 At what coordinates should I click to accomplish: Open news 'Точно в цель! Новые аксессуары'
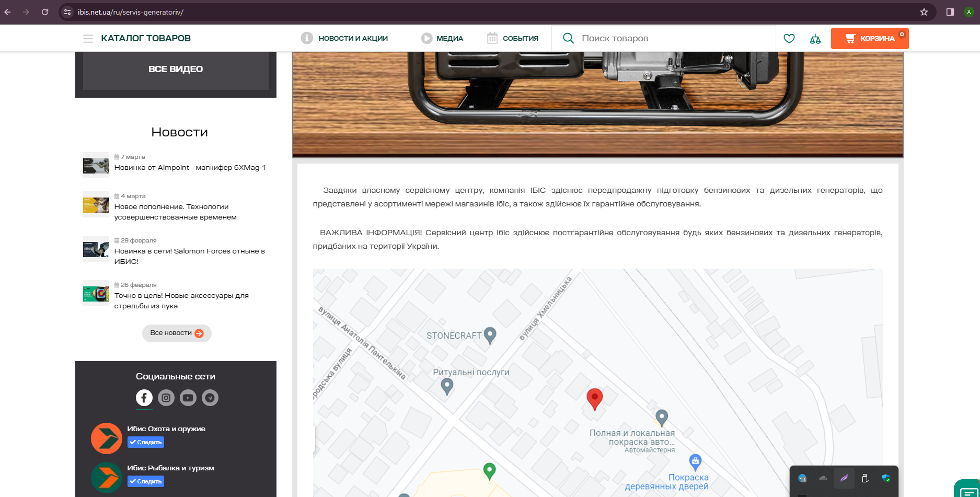pyautogui.click(x=181, y=301)
